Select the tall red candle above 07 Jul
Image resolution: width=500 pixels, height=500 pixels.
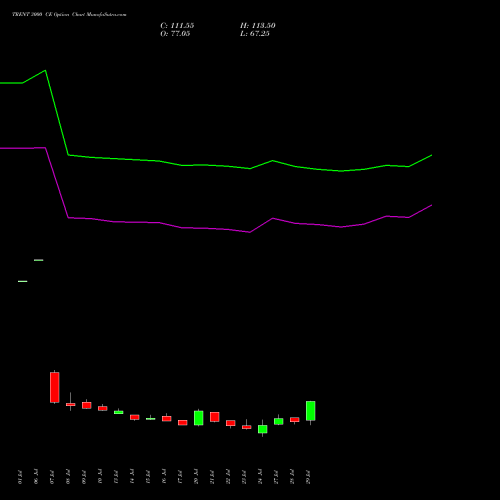click(x=55, y=387)
